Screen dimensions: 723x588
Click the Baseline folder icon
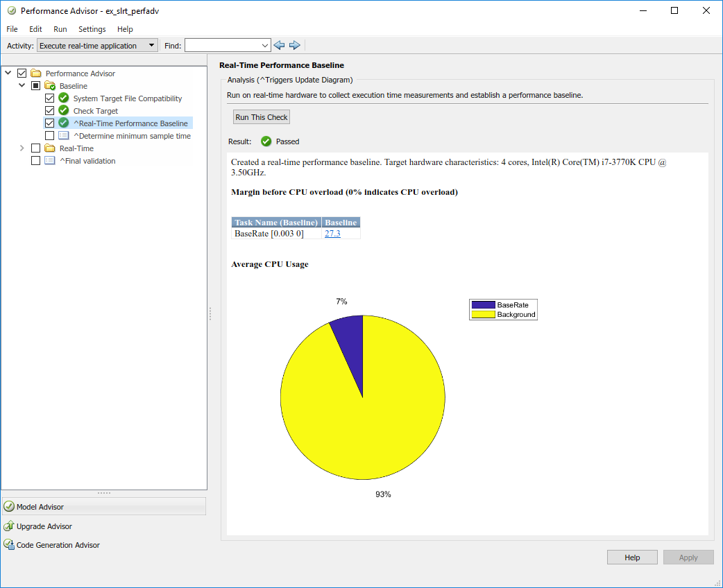tap(50, 86)
